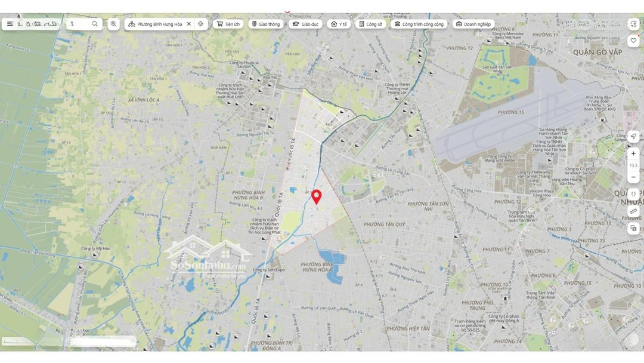Image resolution: width=644 pixels, height=363 pixels.
Task: Open the hamburger menu at top left
Action: (10, 24)
